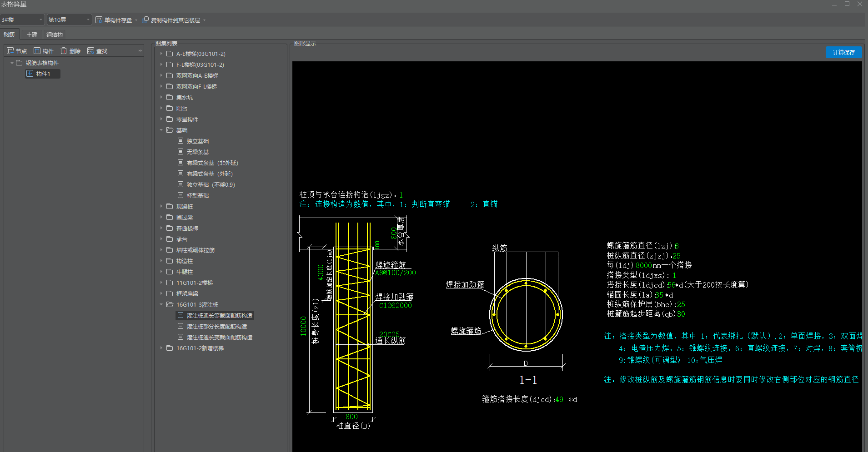Click the 20C25 longitudinal rebar value

pos(389,334)
